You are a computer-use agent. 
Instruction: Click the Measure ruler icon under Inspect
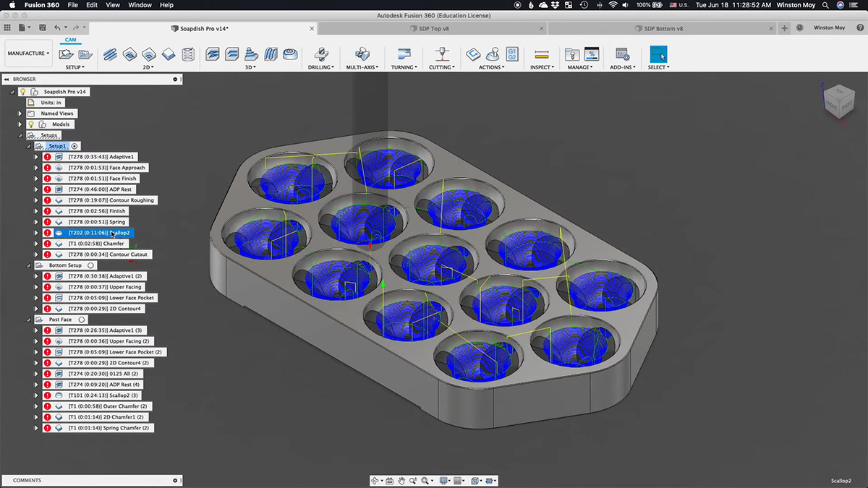[x=540, y=54]
